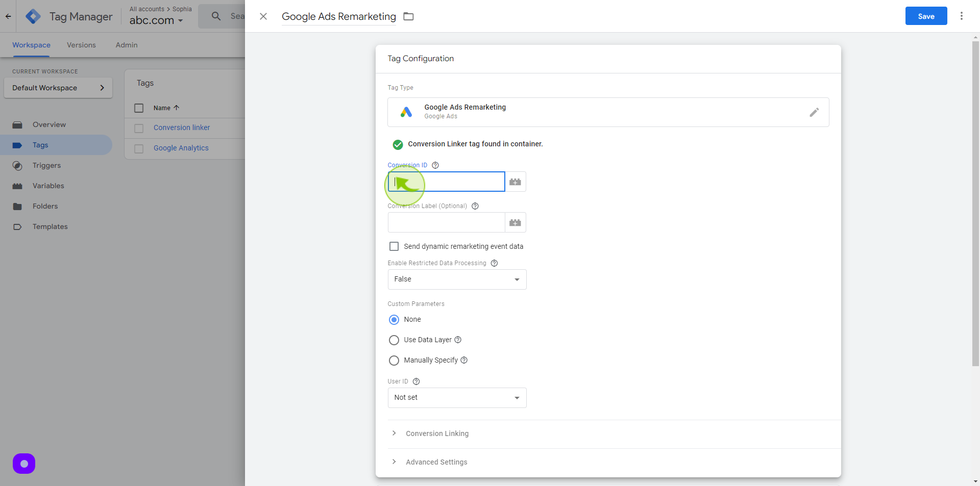Screen dimensions: 980x486
Task: Click the scrollbar down arrow
Action: (x=975, y=481)
